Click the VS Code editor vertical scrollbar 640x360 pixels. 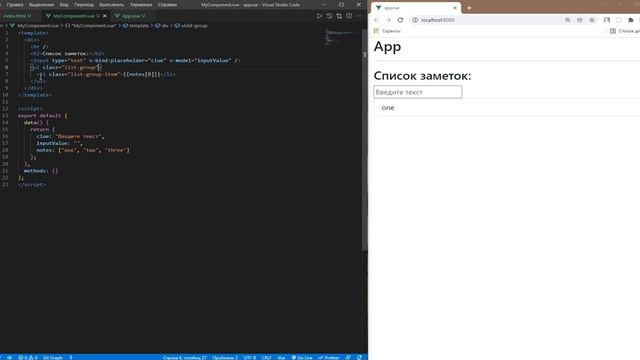[365, 139]
